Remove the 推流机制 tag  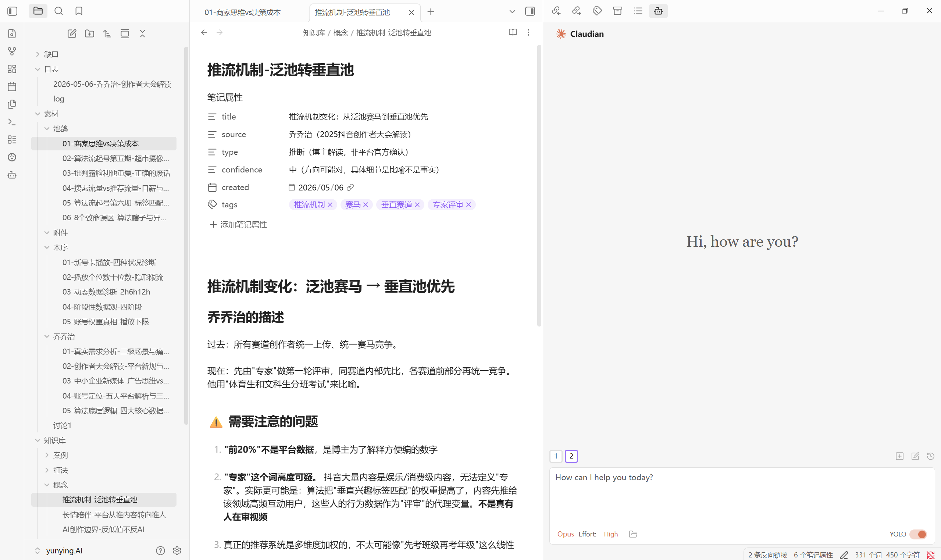tap(330, 204)
